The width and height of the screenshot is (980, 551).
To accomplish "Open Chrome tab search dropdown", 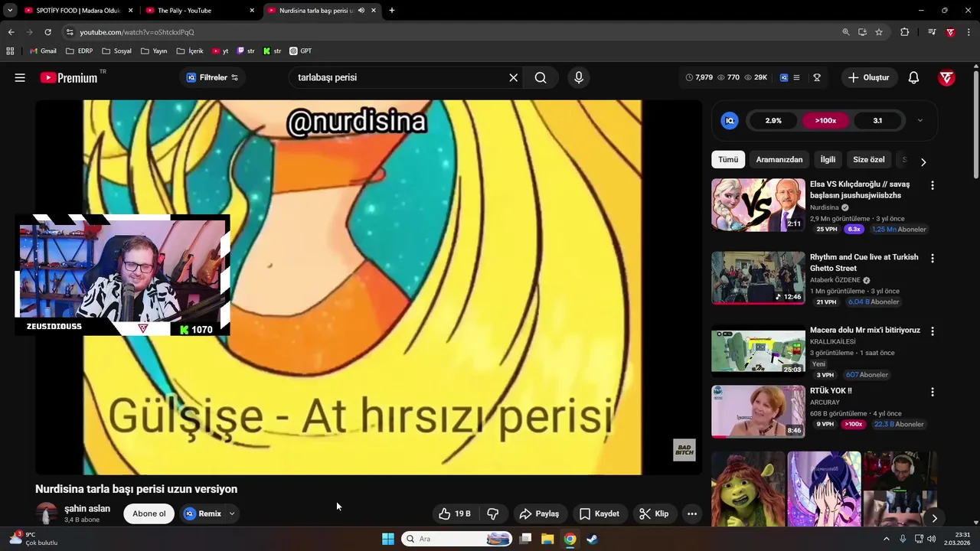I will pyautogui.click(x=10, y=11).
